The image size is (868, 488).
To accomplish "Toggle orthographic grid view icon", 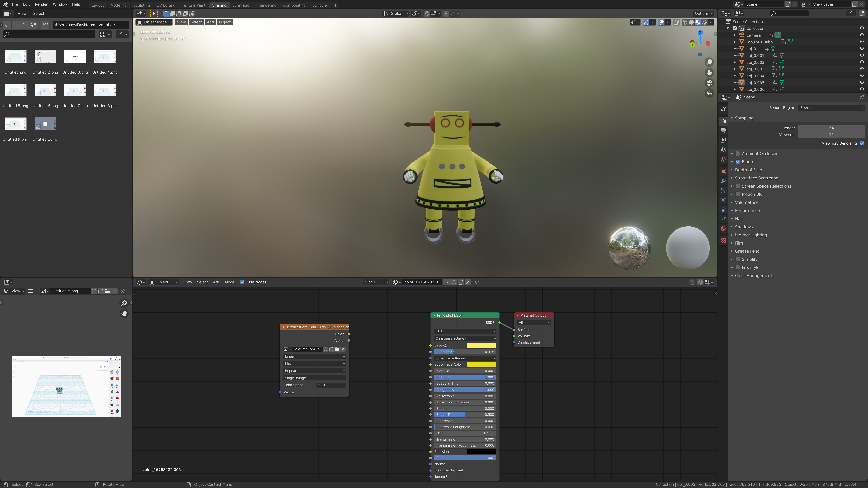I will 709,93.
